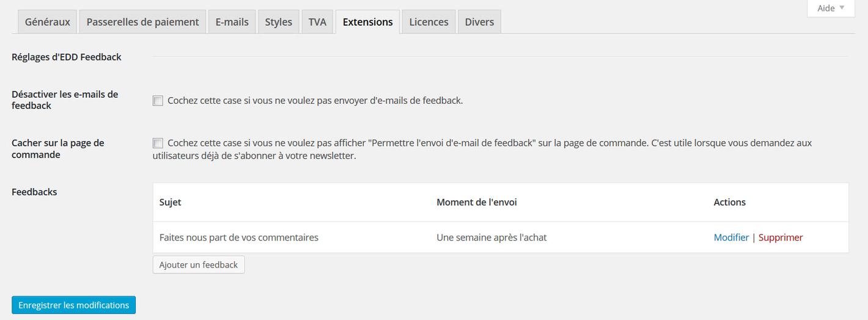This screenshot has height=320, width=868.
Task: Click Modifier link for the feedback
Action: tap(731, 238)
